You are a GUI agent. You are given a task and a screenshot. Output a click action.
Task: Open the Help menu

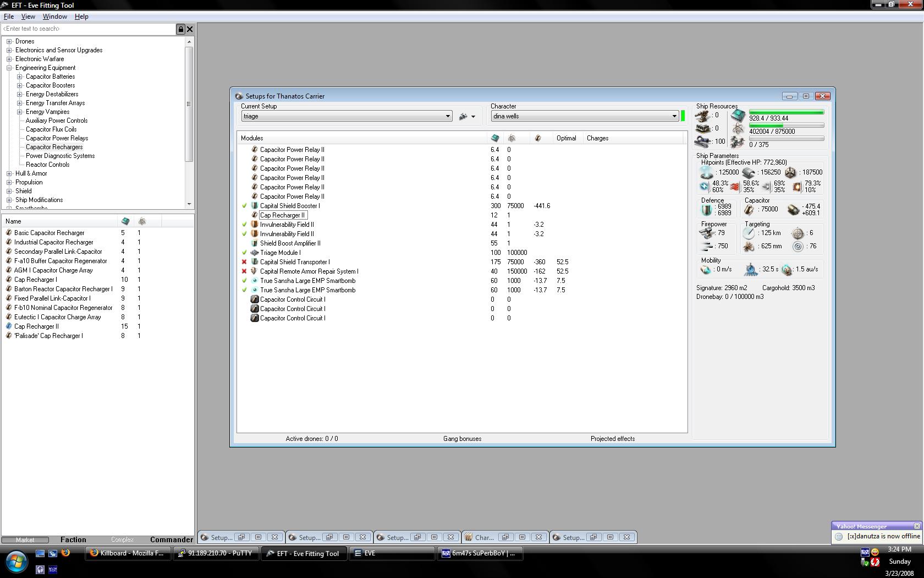point(81,17)
